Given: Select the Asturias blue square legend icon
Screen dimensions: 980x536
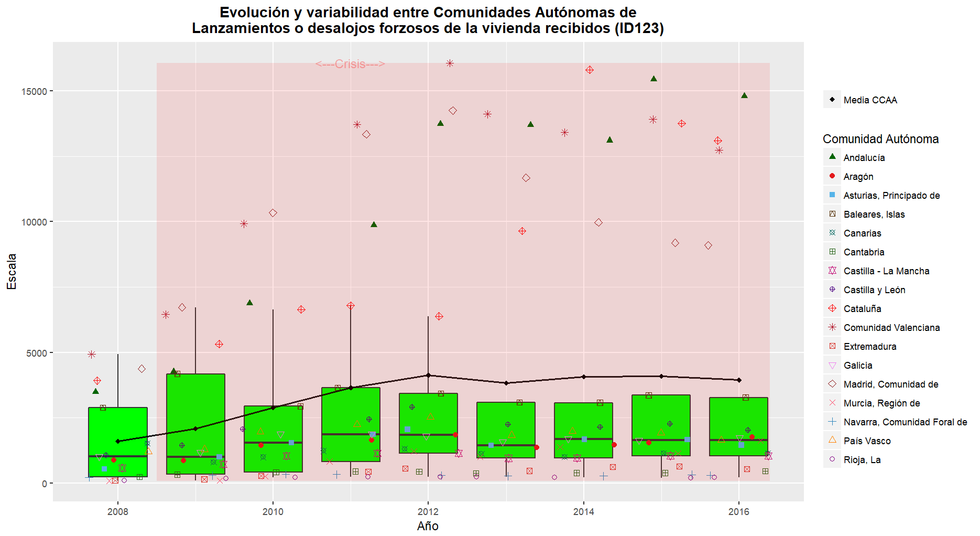Looking at the screenshot, I should tap(832, 195).
